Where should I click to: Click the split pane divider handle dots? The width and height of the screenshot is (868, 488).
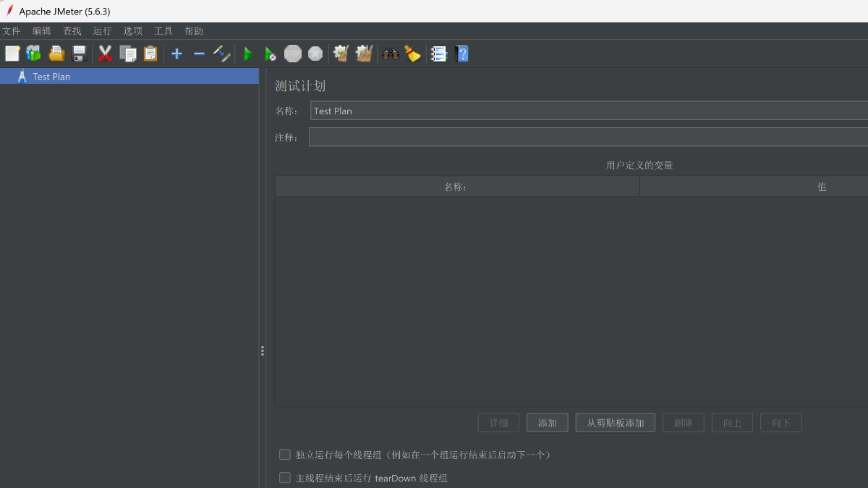pyautogui.click(x=262, y=351)
